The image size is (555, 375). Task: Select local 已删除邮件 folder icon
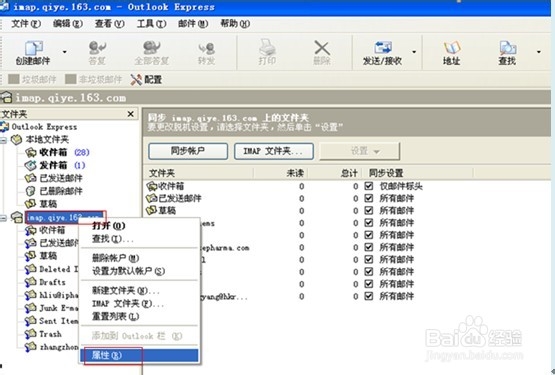30,191
